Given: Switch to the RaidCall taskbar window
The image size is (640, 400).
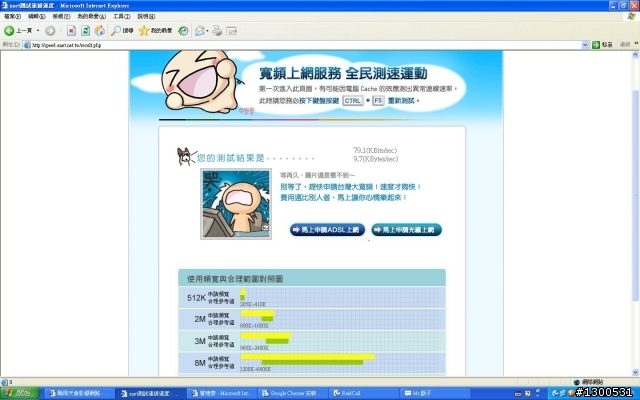Looking at the screenshot, I should click(364, 393).
